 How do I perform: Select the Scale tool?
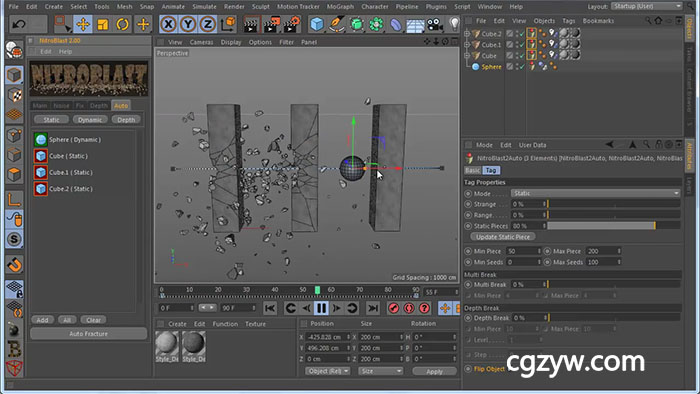[x=103, y=24]
